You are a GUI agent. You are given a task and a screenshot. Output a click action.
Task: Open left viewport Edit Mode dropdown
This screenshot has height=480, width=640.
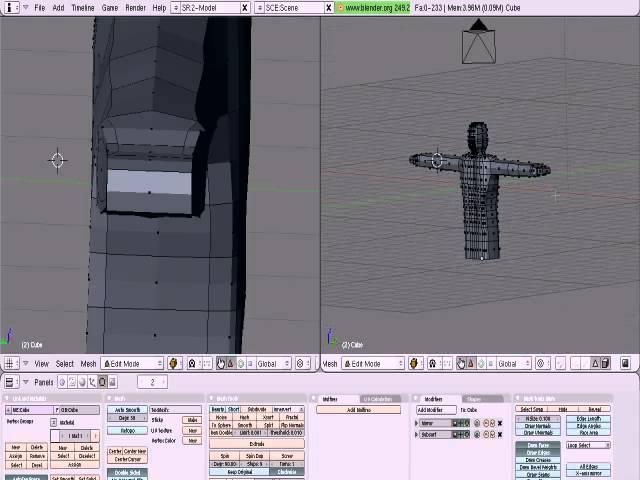pos(133,363)
